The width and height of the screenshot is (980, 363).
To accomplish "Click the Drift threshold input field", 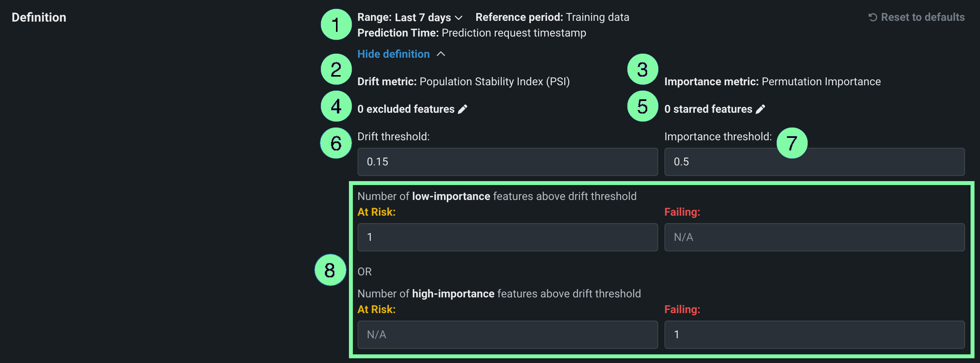I will [507, 162].
